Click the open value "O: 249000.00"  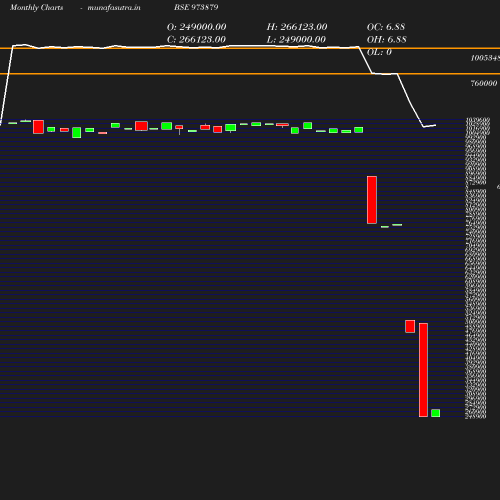[196, 27]
